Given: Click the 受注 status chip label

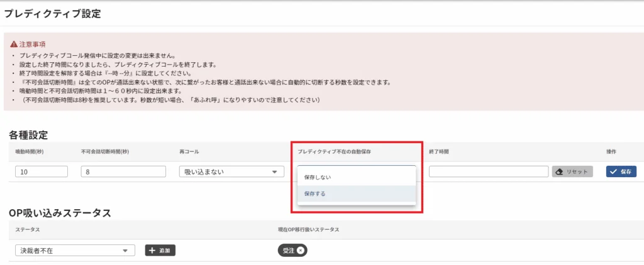Looking at the screenshot, I should coord(289,251).
